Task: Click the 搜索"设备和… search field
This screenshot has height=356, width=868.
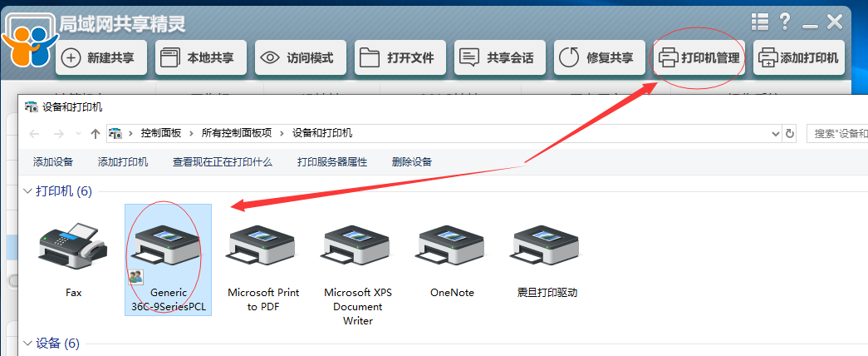Action: (837, 134)
